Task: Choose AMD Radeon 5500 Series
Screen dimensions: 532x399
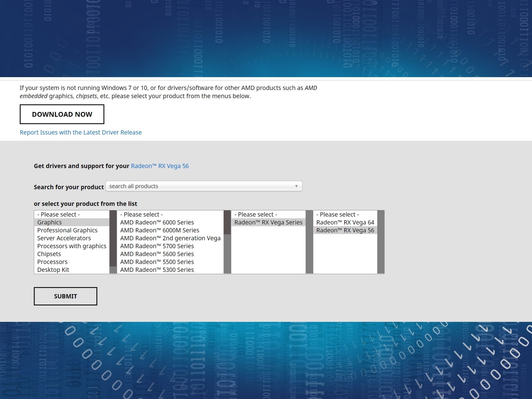Action: tap(171, 262)
